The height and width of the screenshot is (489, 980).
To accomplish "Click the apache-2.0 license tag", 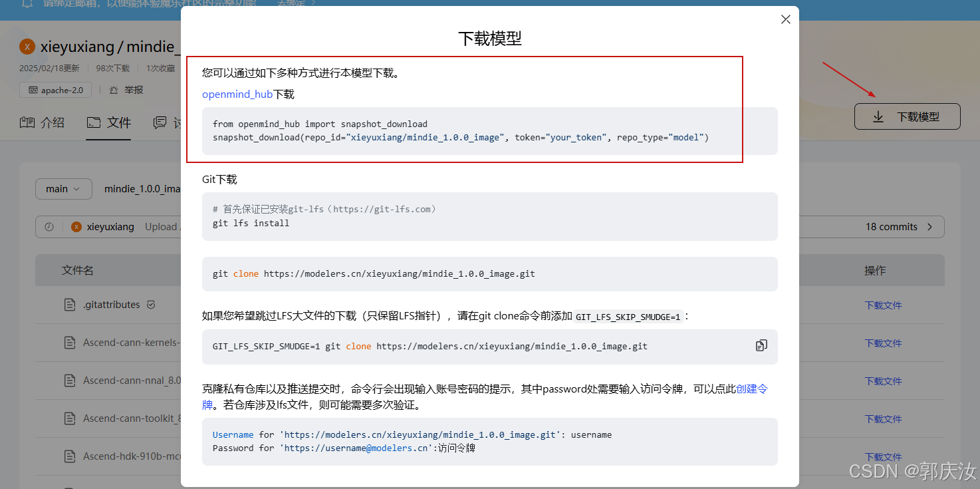I will click(x=55, y=90).
